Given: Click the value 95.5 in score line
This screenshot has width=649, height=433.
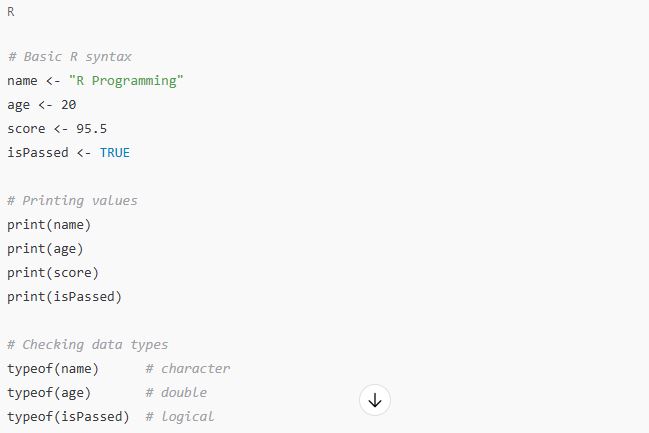Looking at the screenshot, I should pyautogui.click(x=91, y=129).
